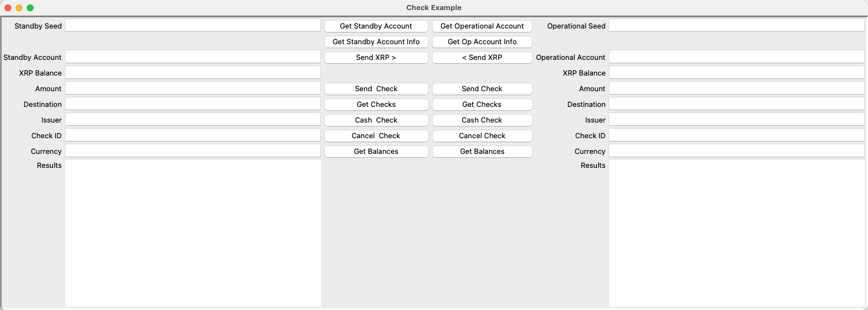
Task: Click Get Balances in the operational button column
Action: (482, 152)
